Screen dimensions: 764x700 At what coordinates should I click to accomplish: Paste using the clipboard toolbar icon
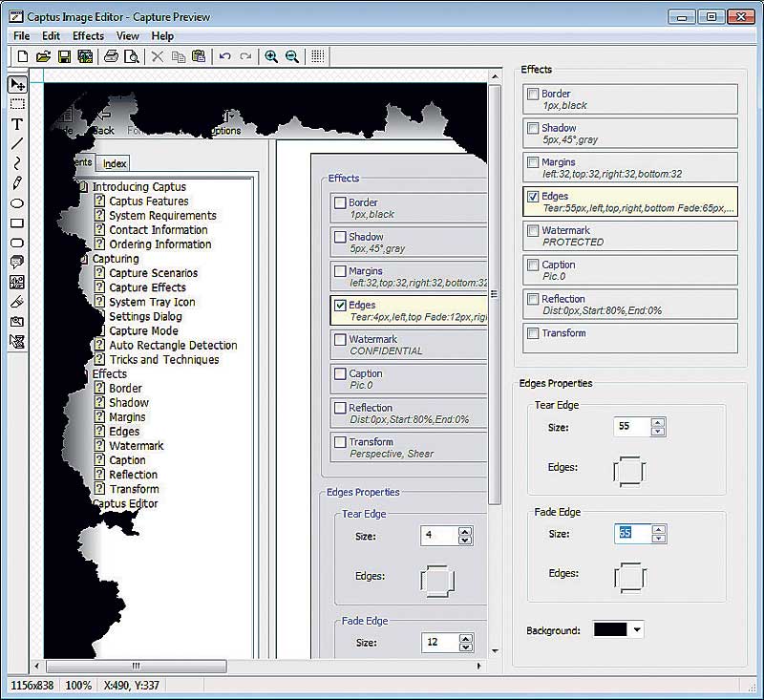point(199,56)
